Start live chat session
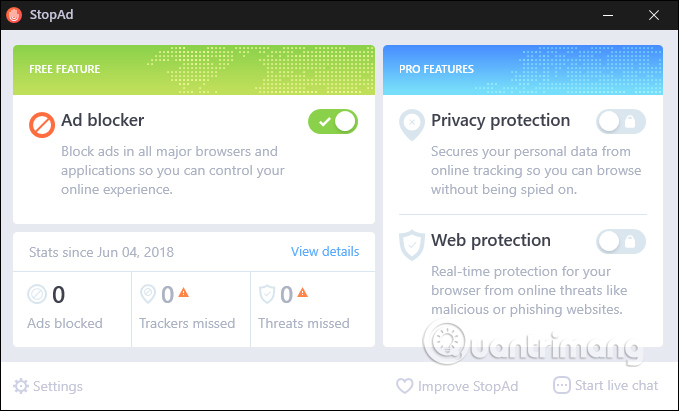The width and height of the screenshot is (679, 411). pos(606,386)
